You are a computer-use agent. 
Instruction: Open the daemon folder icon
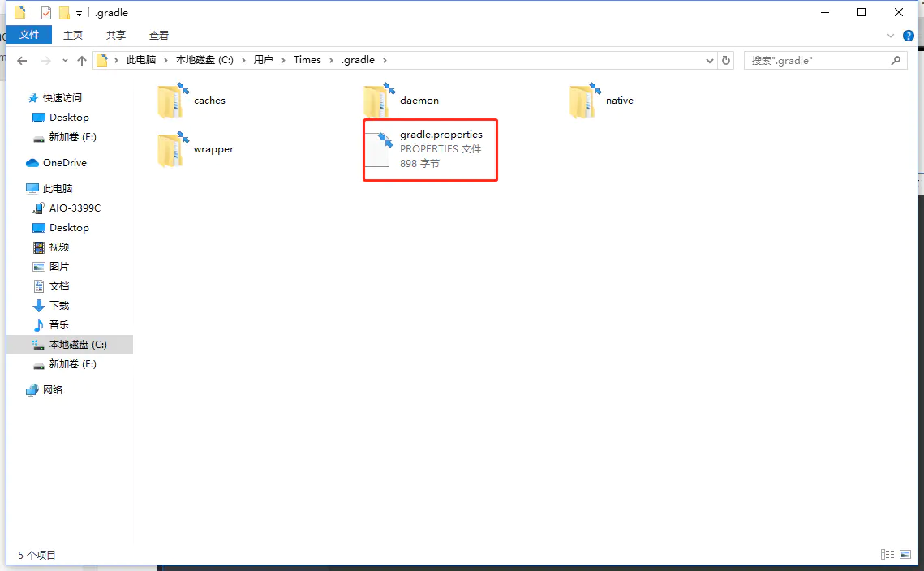[379, 101]
